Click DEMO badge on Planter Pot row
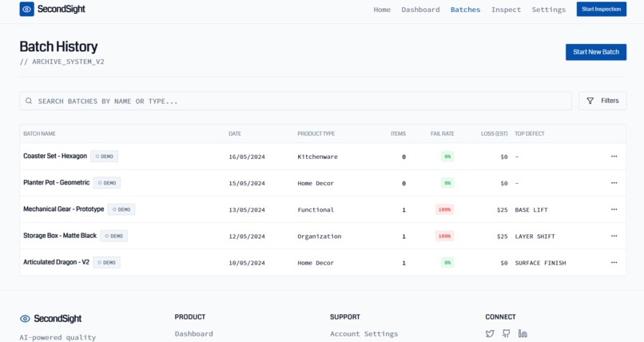 point(107,183)
